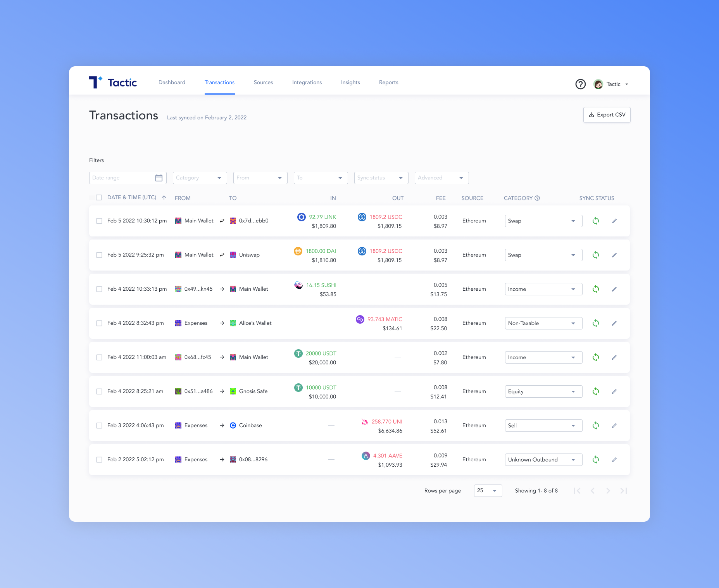Edit the 258.770 UNI transaction
This screenshot has height=588, width=719.
(x=614, y=426)
